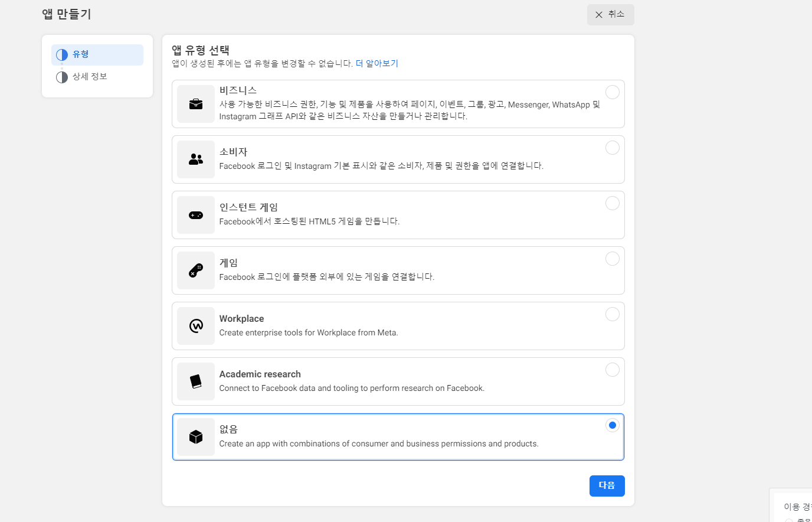812x522 pixels.
Task: Select the Workplace radio button
Action: coord(613,314)
